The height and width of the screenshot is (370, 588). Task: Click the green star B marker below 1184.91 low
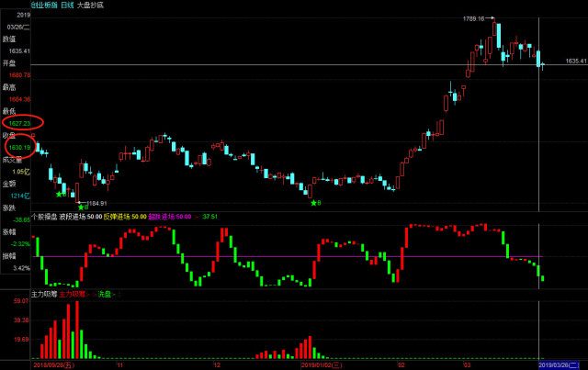pyautogui.click(x=83, y=207)
